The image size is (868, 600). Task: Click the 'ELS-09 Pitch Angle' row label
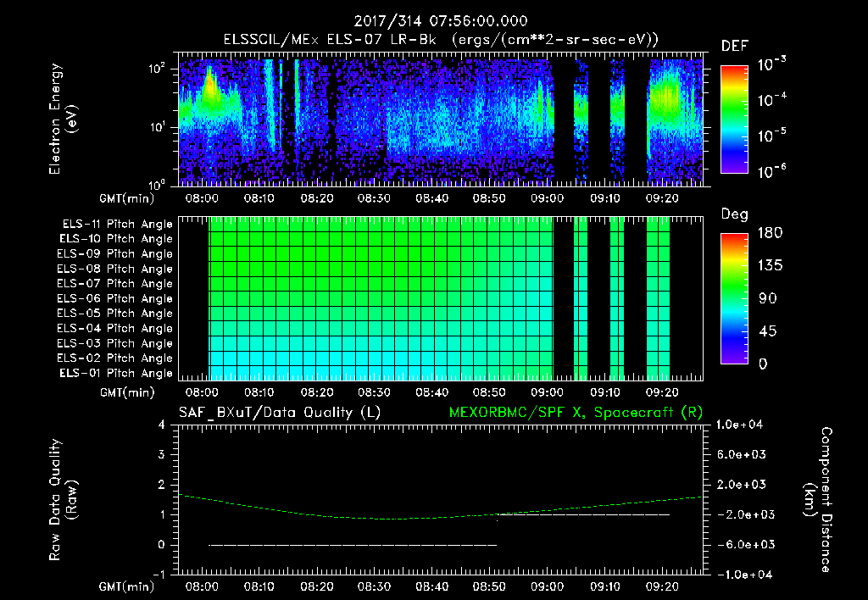tap(114, 254)
